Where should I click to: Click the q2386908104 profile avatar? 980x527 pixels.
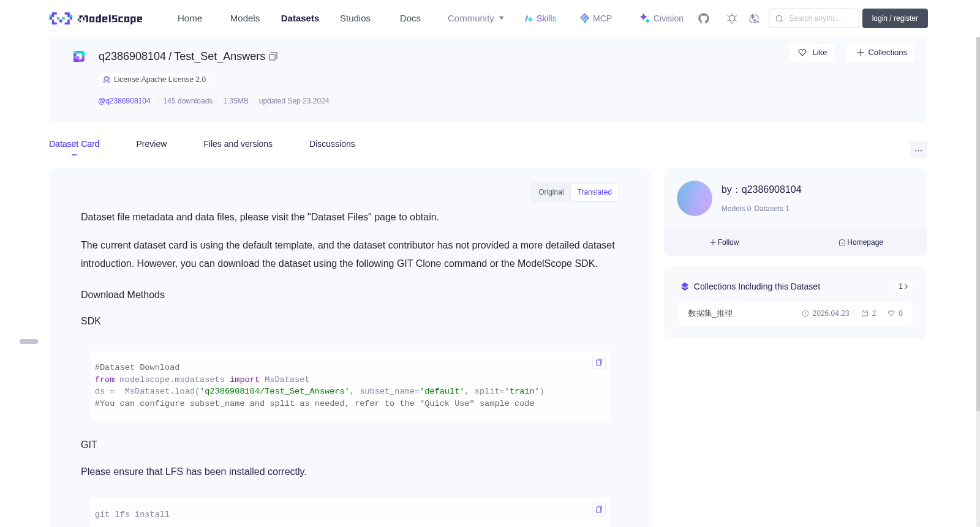point(695,198)
